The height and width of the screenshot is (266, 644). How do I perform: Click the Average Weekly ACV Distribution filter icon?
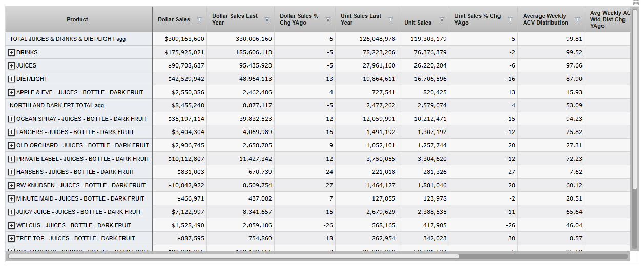577,20
